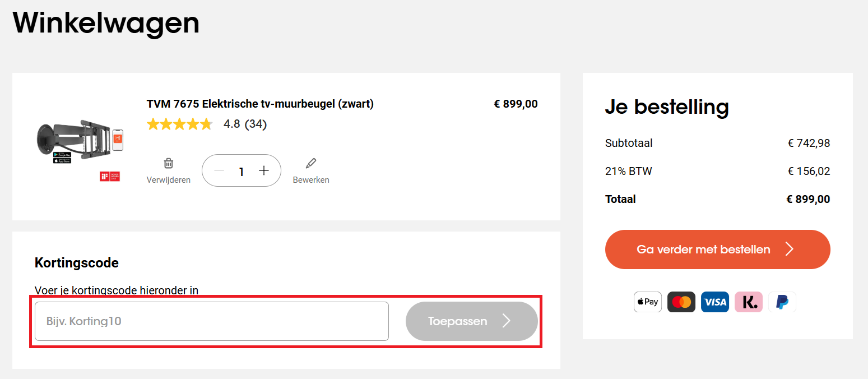The image size is (868, 379).
Task: Click the chevron arrow on Toepassen button
Action: pos(506,321)
